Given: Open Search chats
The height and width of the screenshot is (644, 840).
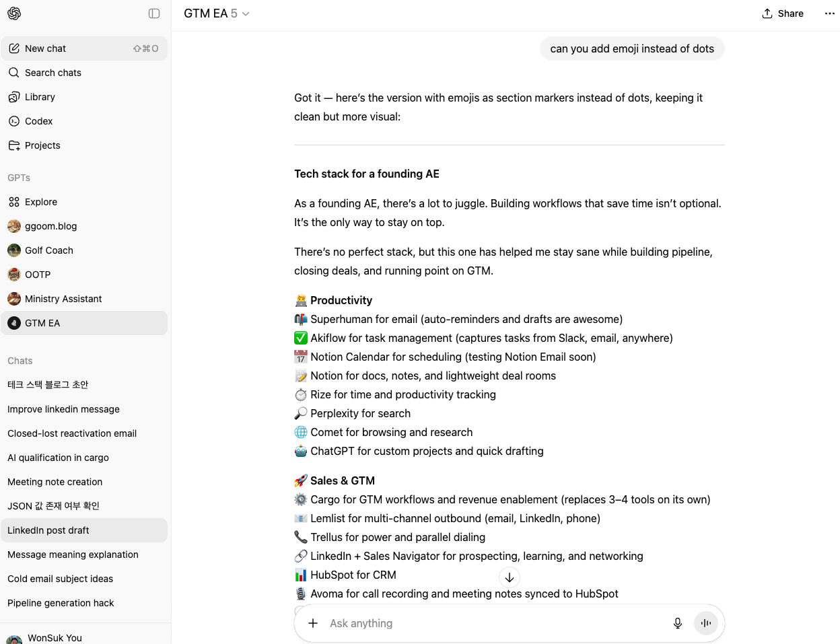Looking at the screenshot, I should click(x=53, y=73).
